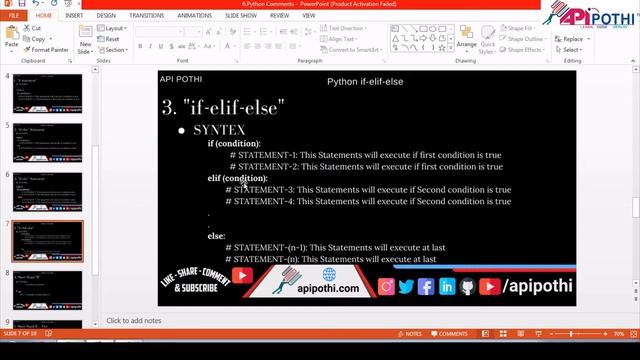Switch to the VIEW tab

tap(309, 16)
